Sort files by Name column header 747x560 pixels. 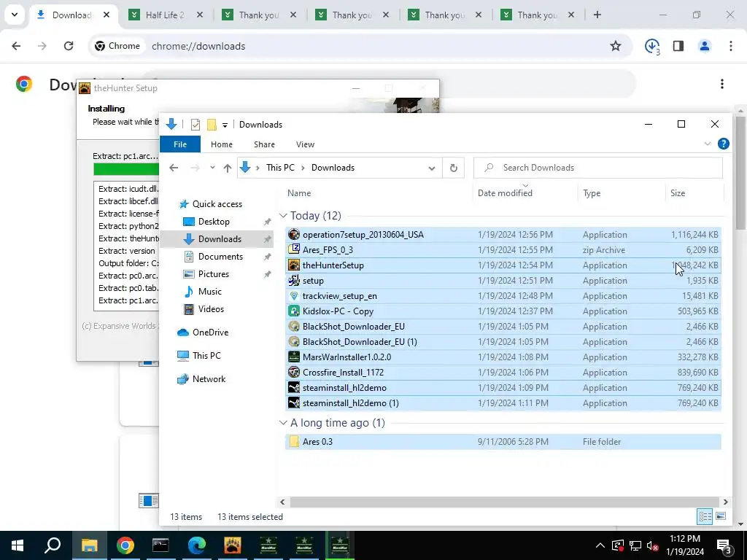(299, 192)
